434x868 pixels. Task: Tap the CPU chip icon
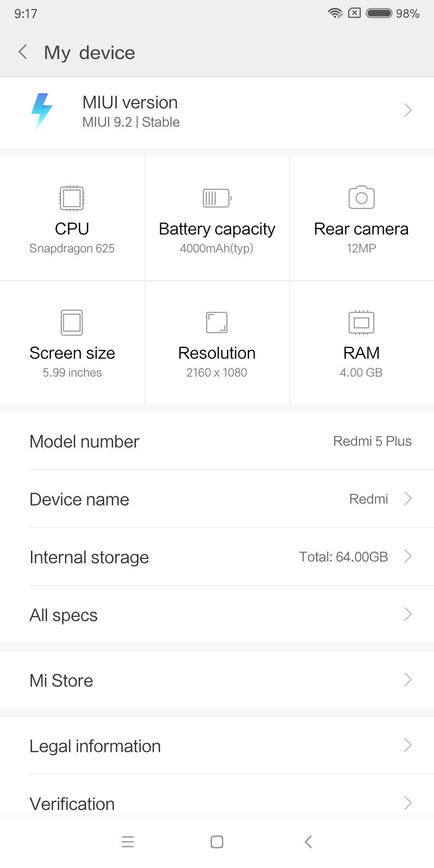(x=72, y=198)
